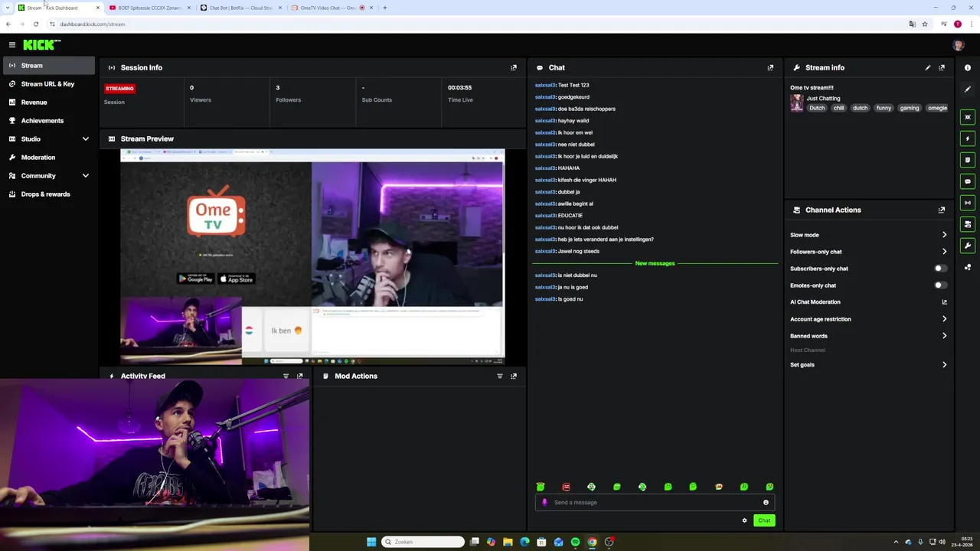Click the 'omegle' stream tag
Screen dimensions: 980x551
[938, 108]
